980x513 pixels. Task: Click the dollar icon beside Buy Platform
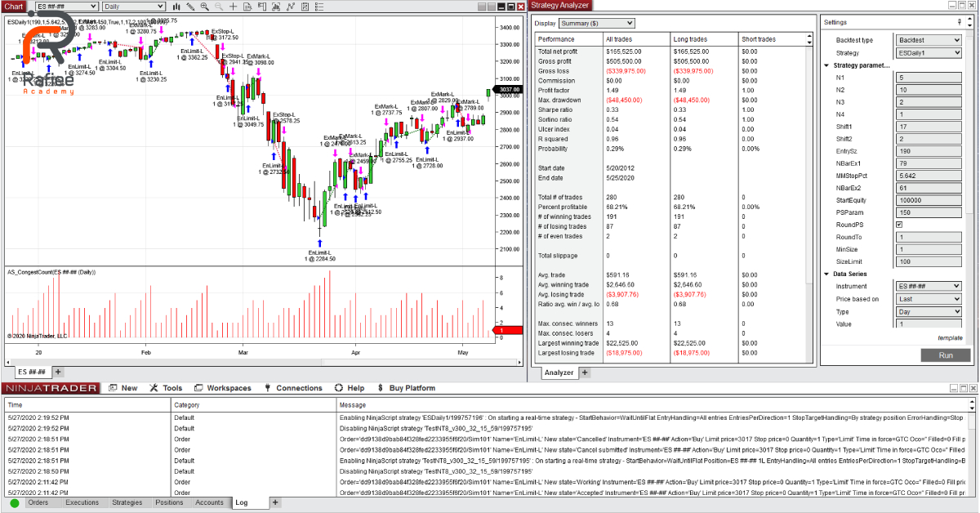click(381, 388)
